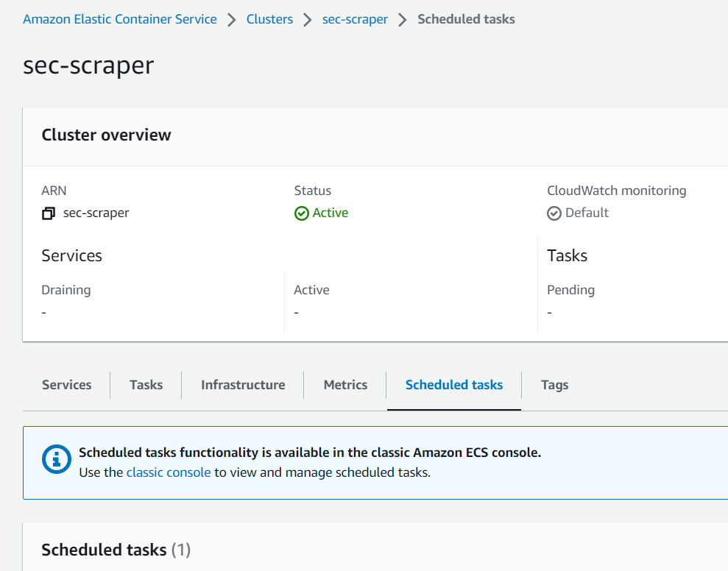Viewport: 728px width, 571px height.
Task: Open Amazon Elastic Container Service breadcrumb
Action: pos(120,19)
